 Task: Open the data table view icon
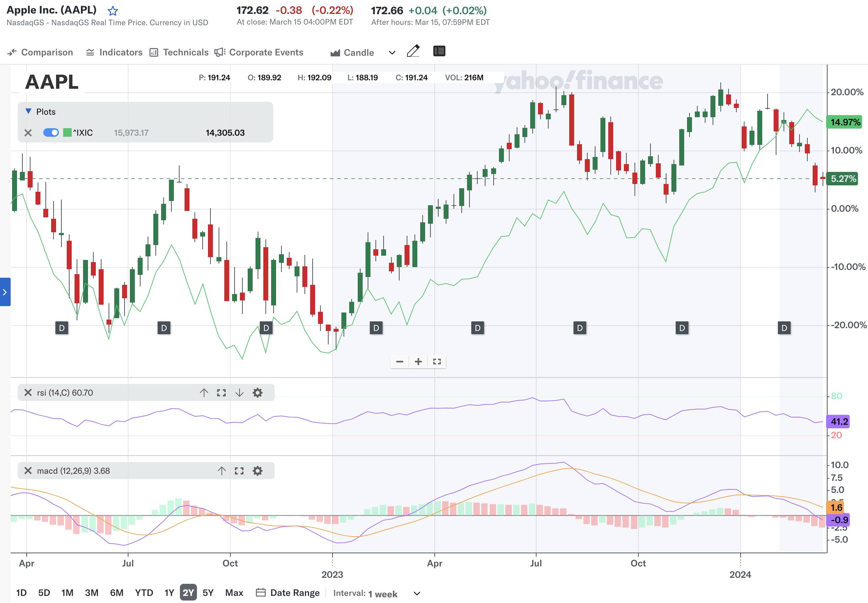[439, 51]
